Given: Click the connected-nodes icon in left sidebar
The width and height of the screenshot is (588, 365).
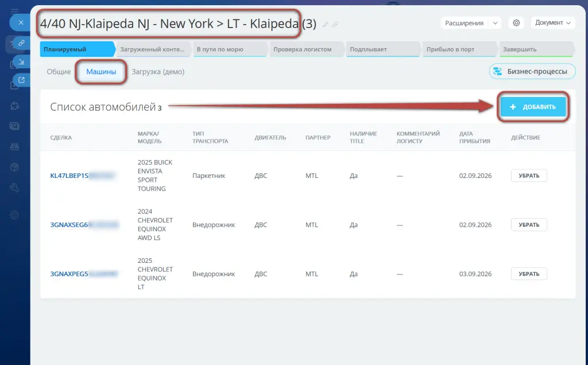Looking at the screenshot, I should [14, 106].
